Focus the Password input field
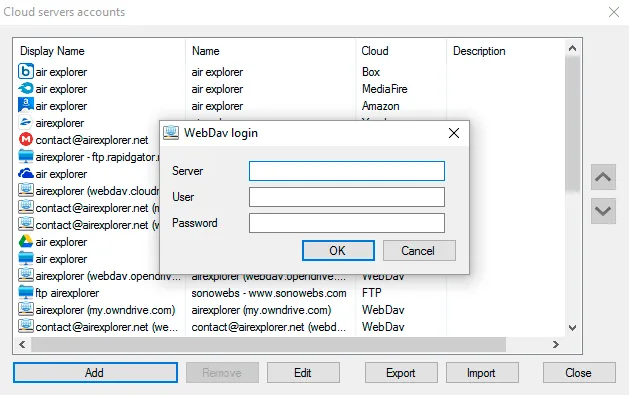Image resolution: width=629 pixels, height=395 pixels. pyautogui.click(x=347, y=223)
